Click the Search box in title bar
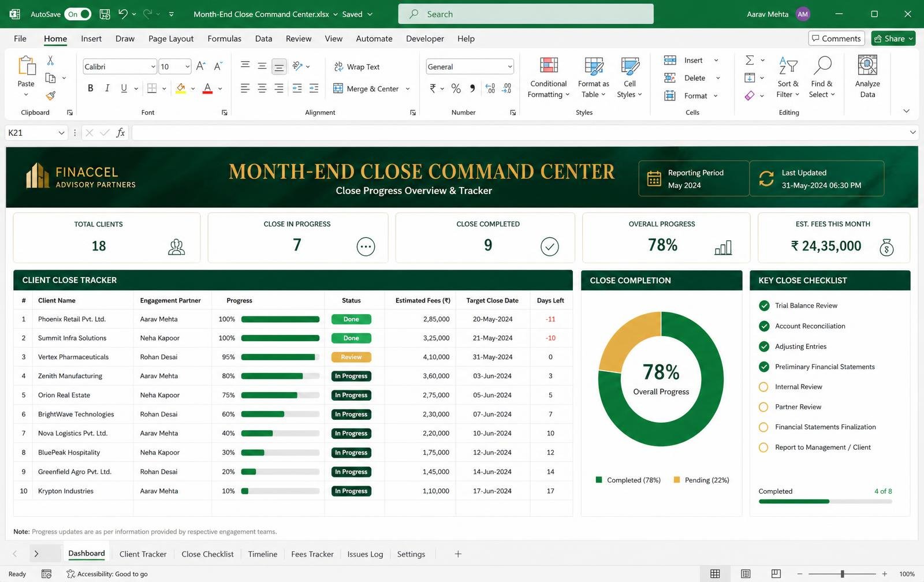 (x=526, y=14)
